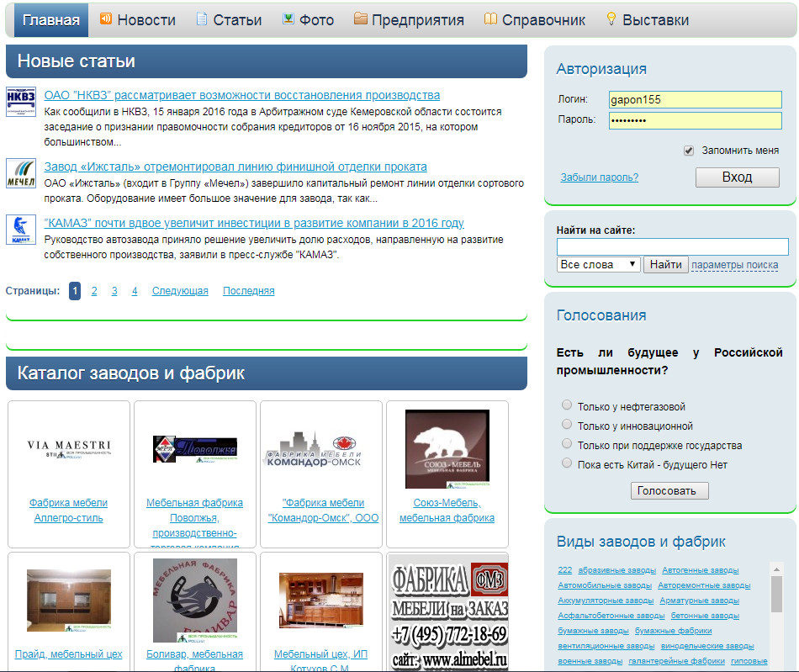The width and height of the screenshot is (799, 672).
Task: Open the Завод Ижсталь article link
Action: click(x=235, y=167)
